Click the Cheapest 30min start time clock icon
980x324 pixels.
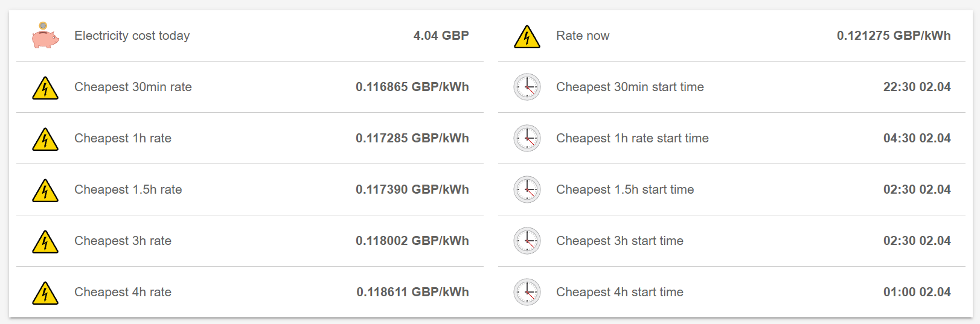coord(527,87)
